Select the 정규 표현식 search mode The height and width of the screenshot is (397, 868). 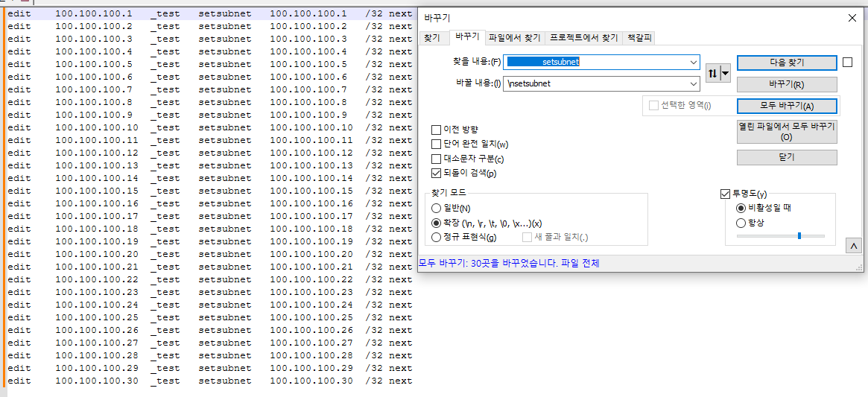(436, 237)
